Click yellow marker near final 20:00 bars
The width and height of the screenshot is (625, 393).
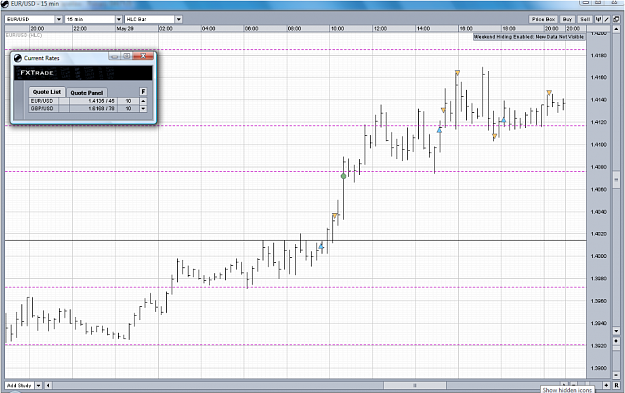point(549,92)
